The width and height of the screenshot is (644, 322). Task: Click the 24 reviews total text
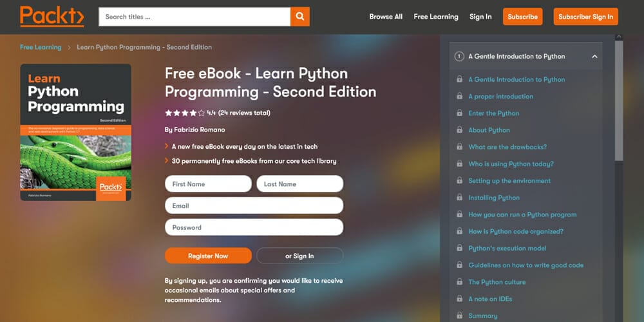click(x=244, y=113)
